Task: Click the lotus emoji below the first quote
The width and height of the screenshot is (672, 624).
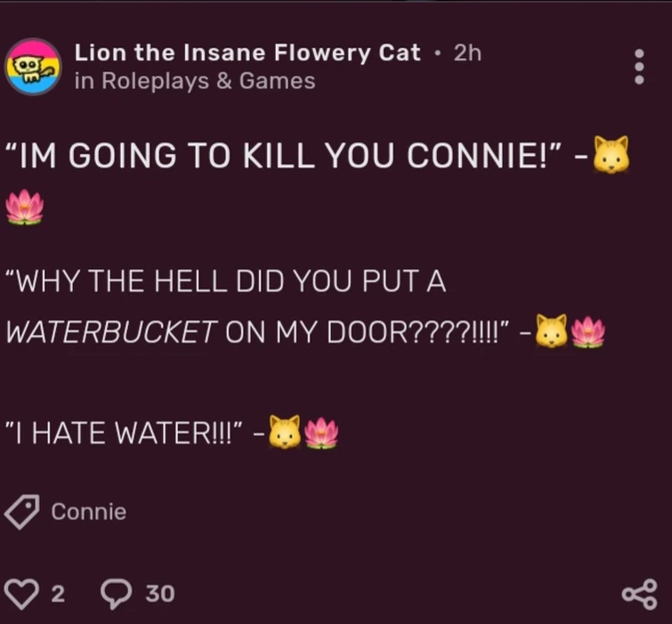Action: 25,207
